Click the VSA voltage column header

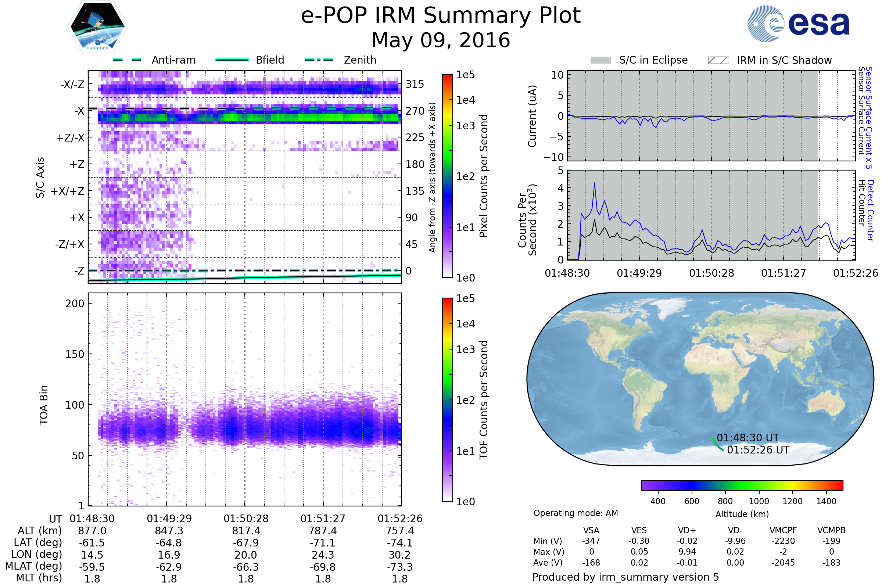coord(591,530)
